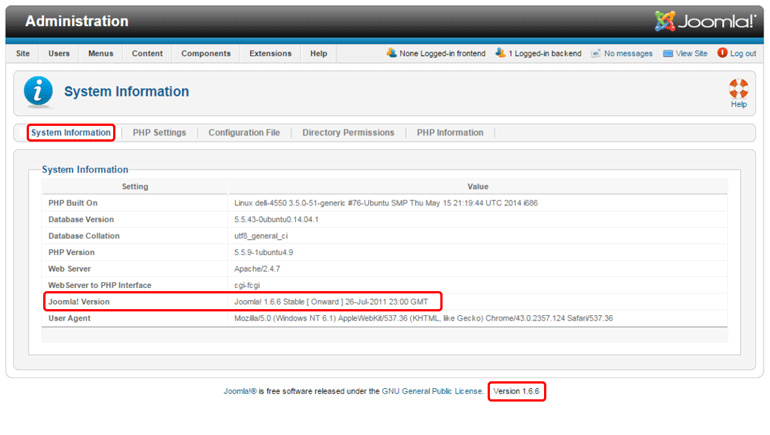Image resolution: width=770 pixels, height=435 pixels.
Task: Click the Logged-in backend user icon
Action: click(x=500, y=53)
